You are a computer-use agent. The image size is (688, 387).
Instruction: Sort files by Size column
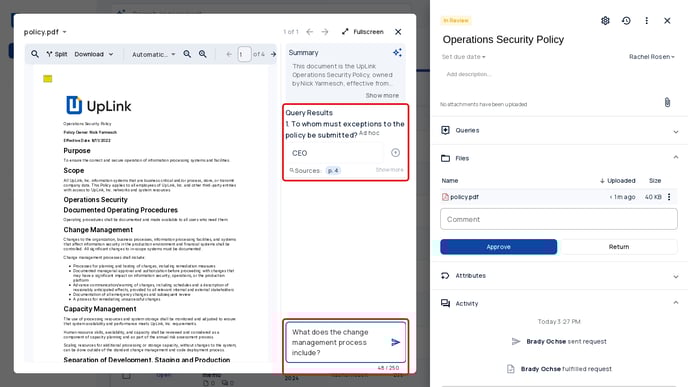click(655, 180)
